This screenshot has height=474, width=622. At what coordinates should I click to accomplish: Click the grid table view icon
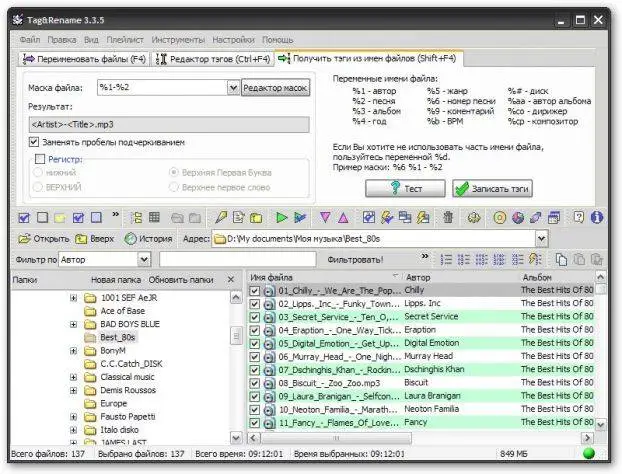coord(154,217)
